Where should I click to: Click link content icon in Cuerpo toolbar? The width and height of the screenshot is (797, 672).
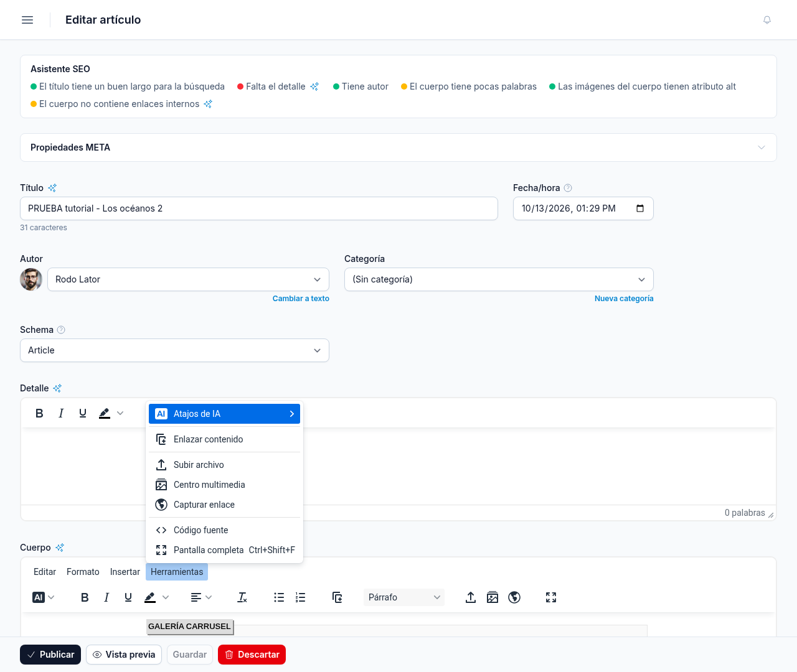[x=337, y=597]
